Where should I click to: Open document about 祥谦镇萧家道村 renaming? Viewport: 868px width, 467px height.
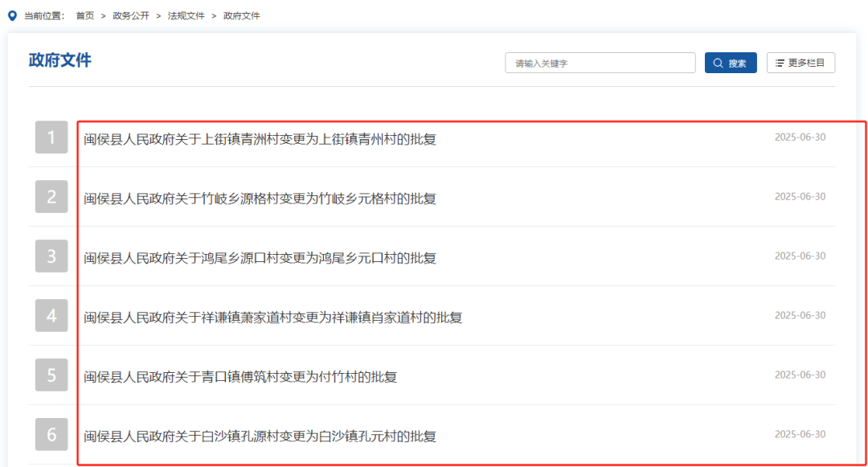(273, 317)
